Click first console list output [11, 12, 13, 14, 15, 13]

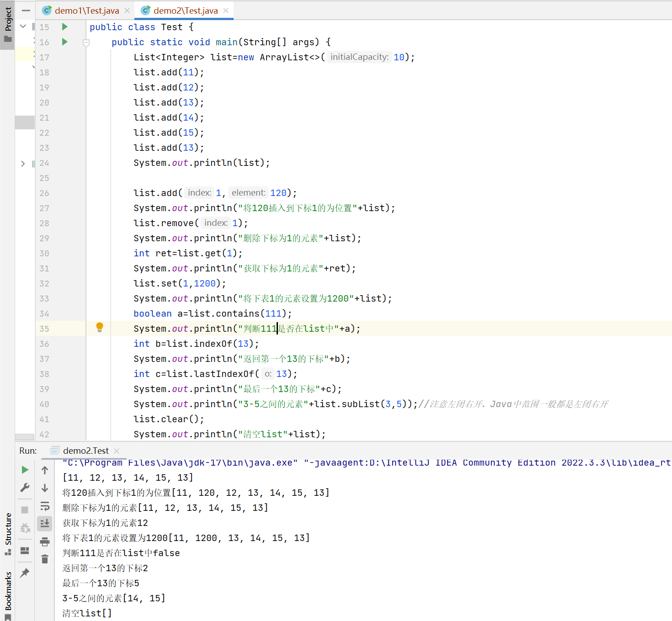pyautogui.click(x=128, y=478)
